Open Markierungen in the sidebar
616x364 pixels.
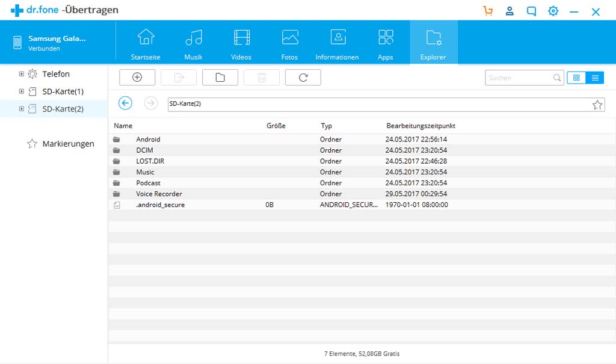coord(68,143)
